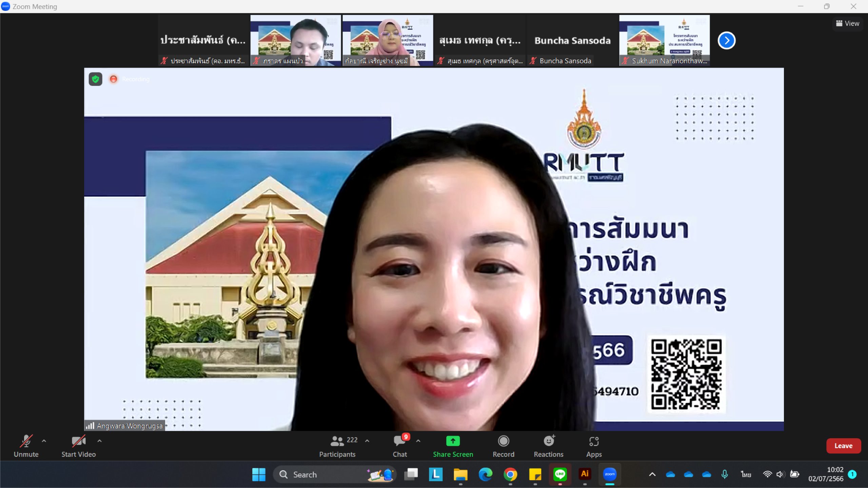The height and width of the screenshot is (488, 868).
Task: Click the taskbar microphone status icon
Action: (725, 474)
